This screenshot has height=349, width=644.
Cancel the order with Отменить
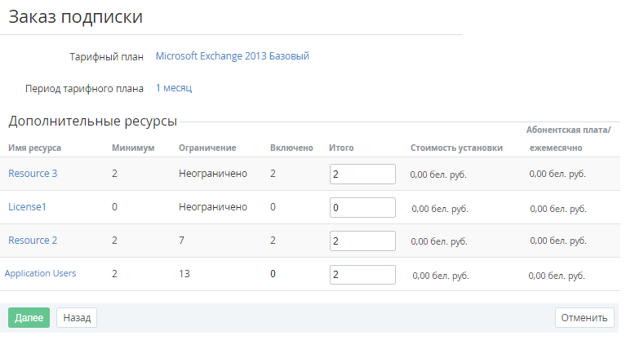pyautogui.click(x=584, y=317)
